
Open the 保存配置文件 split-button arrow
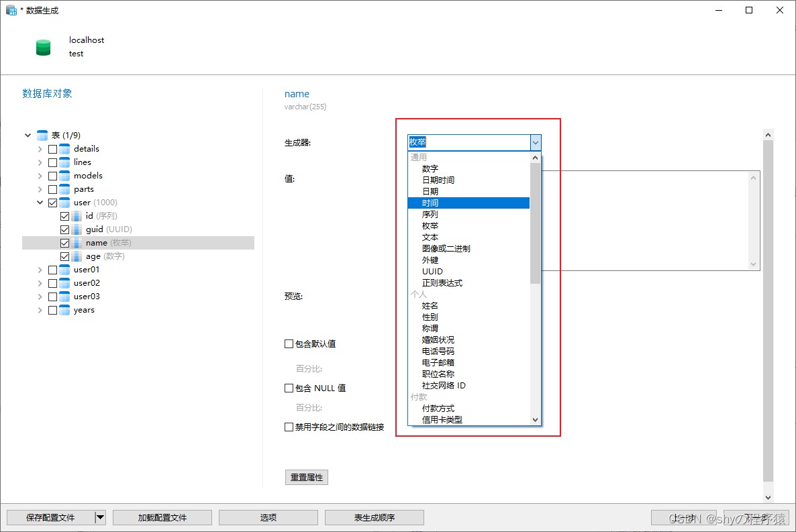pyautogui.click(x=100, y=517)
